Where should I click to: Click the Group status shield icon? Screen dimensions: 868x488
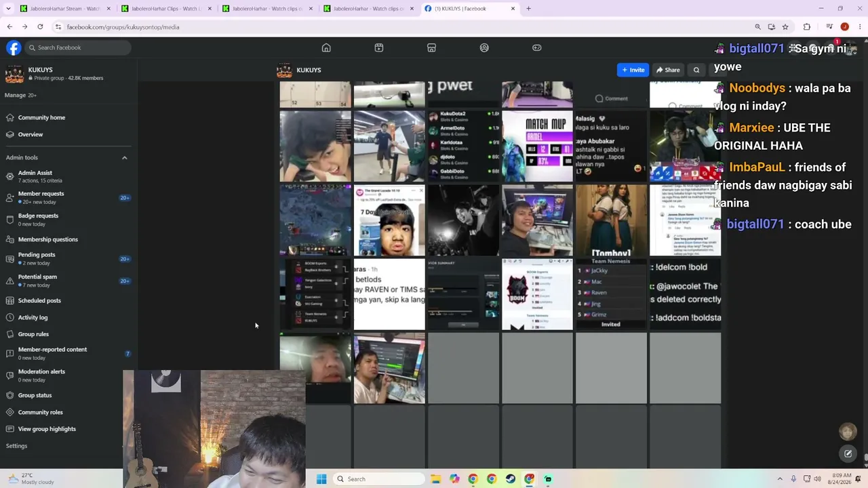[9, 395]
